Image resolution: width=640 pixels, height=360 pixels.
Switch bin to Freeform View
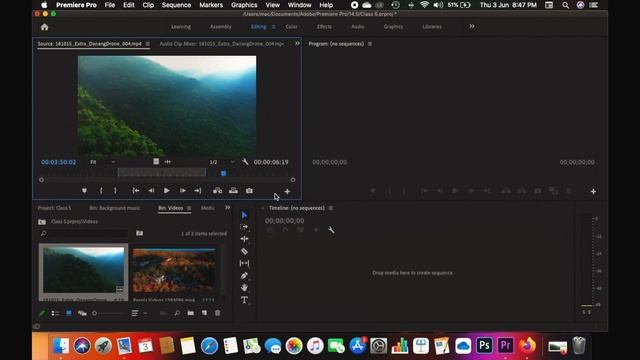82,313
